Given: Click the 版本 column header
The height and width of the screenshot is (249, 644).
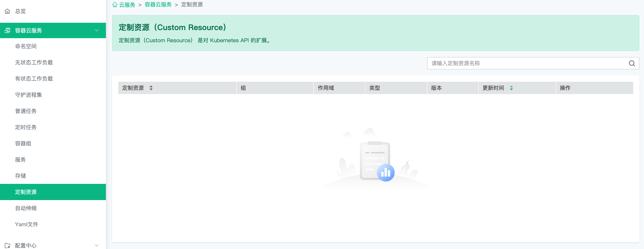Looking at the screenshot, I should click(x=453, y=88).
